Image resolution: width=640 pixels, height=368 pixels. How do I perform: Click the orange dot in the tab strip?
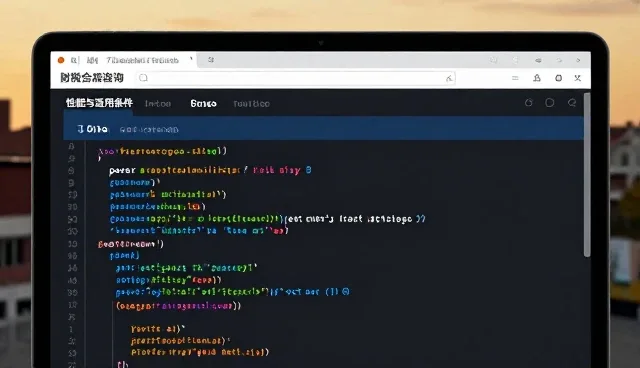tap(61, 60)
